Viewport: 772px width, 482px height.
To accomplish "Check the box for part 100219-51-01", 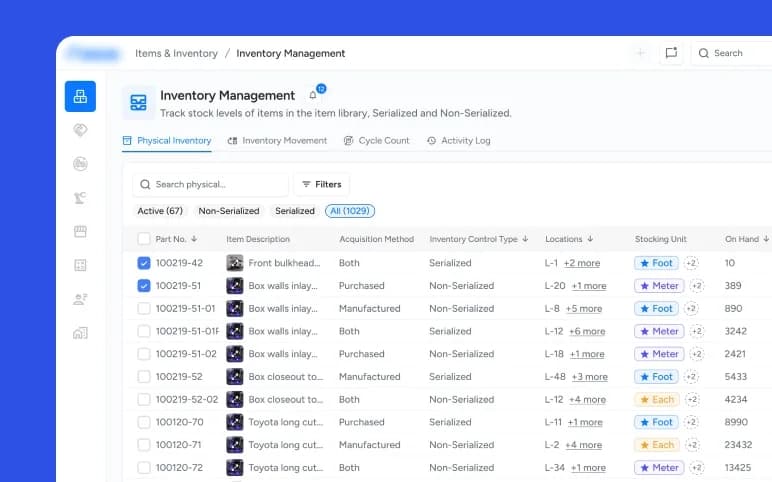I will (144, 309).
